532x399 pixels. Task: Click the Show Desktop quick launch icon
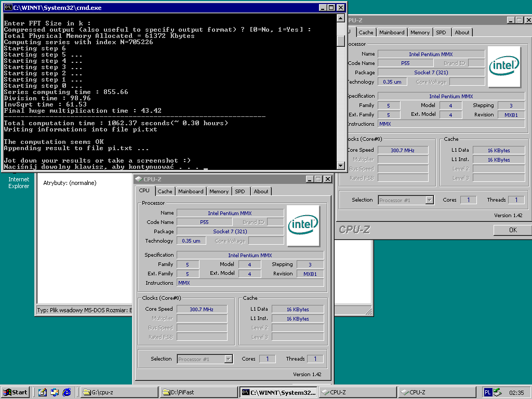tap(42, 392)
